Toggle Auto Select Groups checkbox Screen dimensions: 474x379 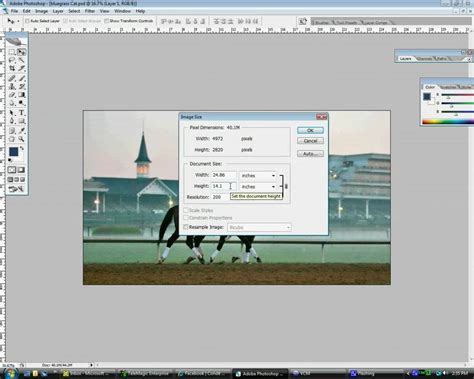tap(65, 21)
